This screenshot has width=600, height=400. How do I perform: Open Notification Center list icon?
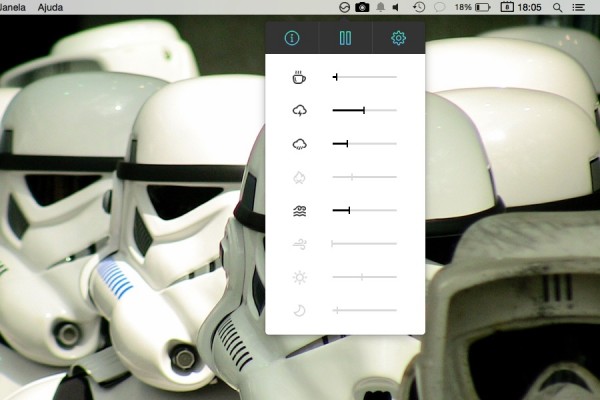(578, 7)
